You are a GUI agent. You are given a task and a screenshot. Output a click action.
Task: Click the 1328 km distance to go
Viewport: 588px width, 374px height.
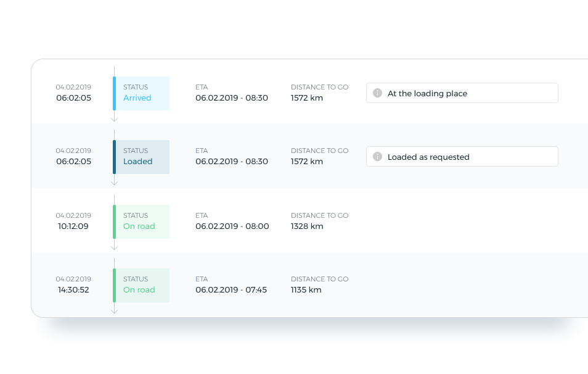307,226
